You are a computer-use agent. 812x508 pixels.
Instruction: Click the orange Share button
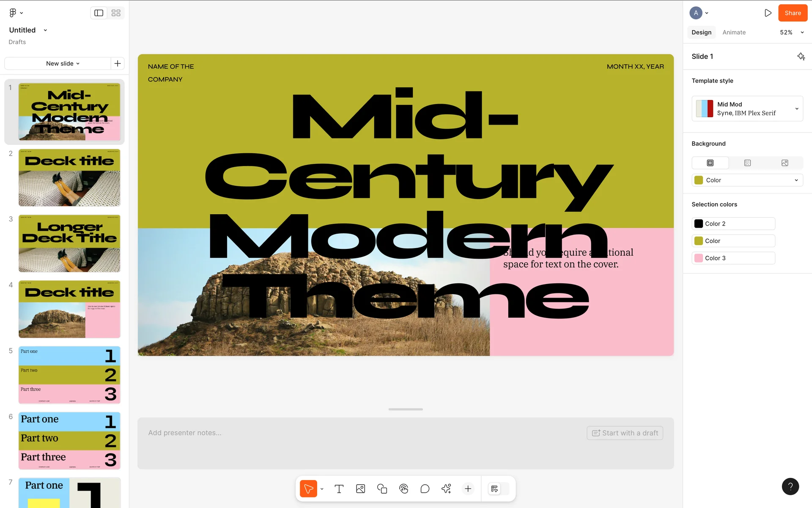(793, 13)
